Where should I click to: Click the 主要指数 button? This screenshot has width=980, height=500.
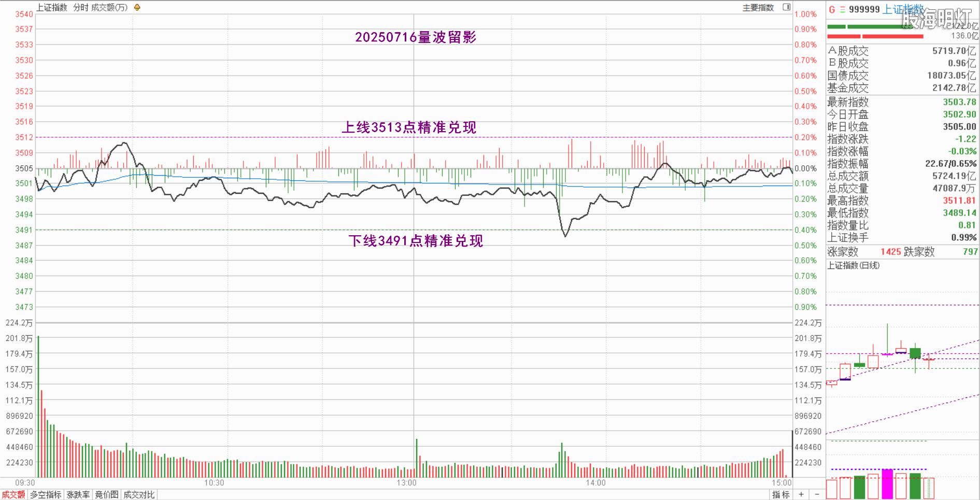[758, 8]
